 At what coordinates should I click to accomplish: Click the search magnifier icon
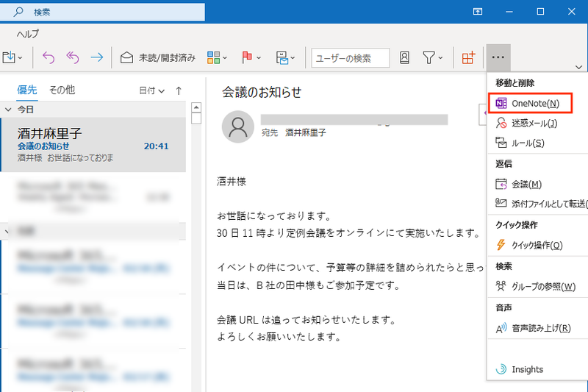(18, 12)
